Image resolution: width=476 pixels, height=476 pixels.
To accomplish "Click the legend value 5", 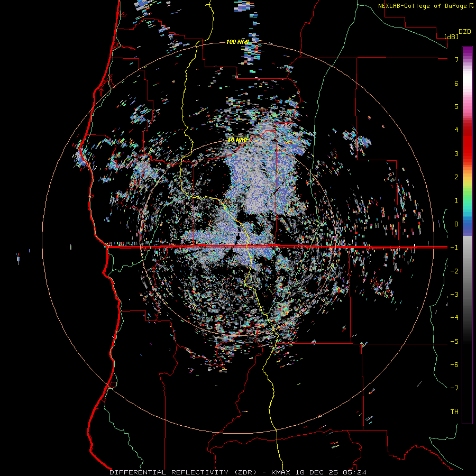I will click(x=456, y=106).
